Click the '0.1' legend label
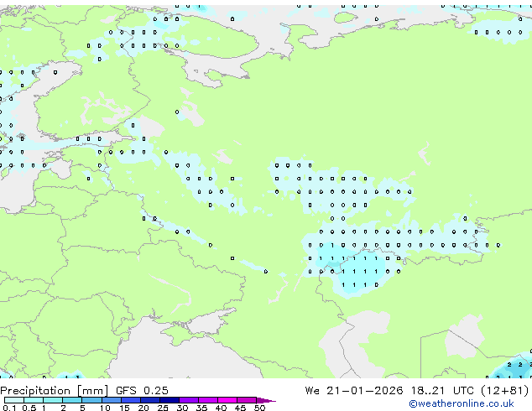Screen dimensions: 532x411 tap(9, 408)
